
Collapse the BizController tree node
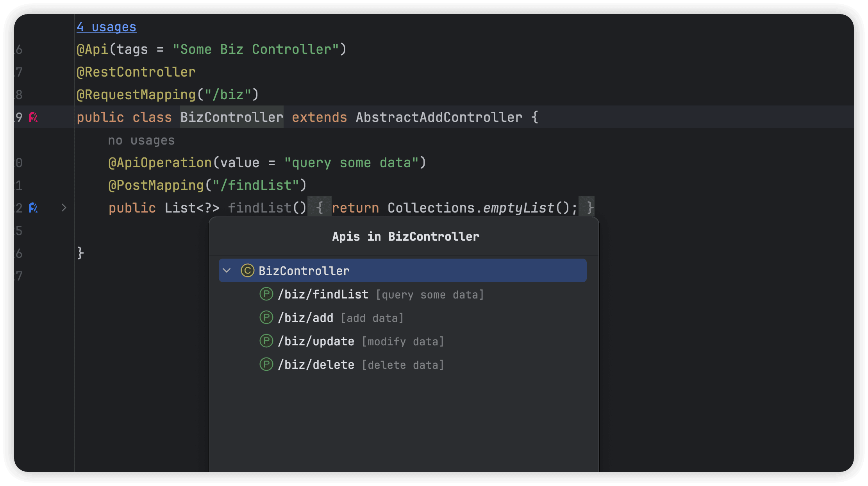pos(227,270)
